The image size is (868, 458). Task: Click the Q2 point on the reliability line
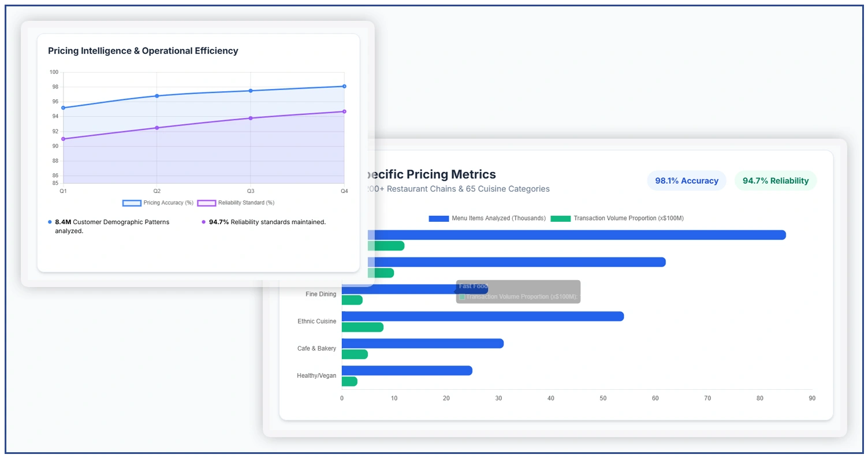[x=157, y=128]
